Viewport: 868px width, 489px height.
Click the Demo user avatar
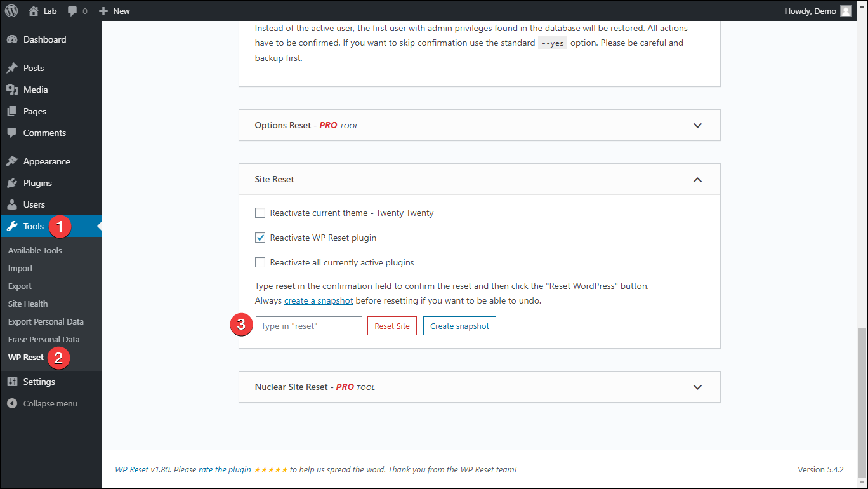[x=846, y=11]
